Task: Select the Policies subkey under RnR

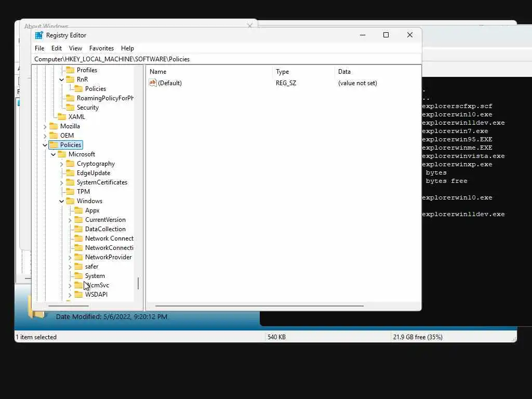Action: [96, 88]
